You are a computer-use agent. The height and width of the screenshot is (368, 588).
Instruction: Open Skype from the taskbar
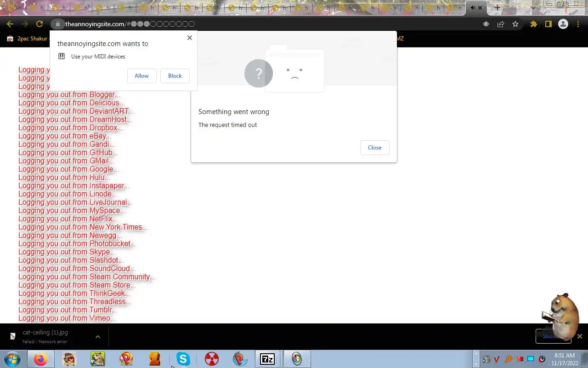coord(183,359)
